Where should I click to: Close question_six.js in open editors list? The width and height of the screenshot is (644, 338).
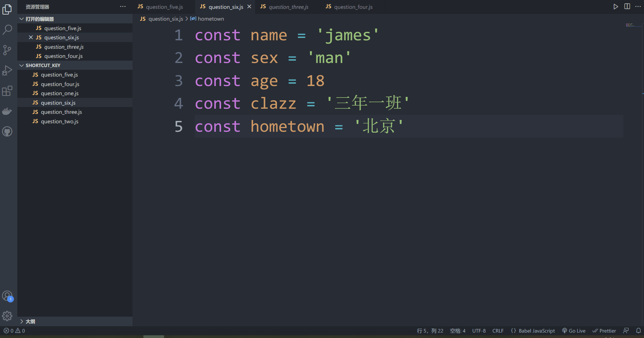coord(31,37)
